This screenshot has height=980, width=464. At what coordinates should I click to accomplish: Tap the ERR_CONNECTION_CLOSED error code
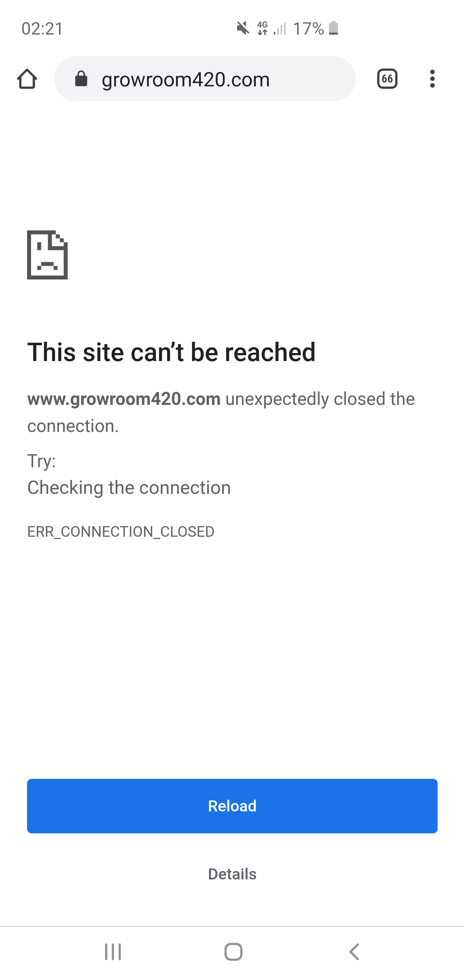121,532
